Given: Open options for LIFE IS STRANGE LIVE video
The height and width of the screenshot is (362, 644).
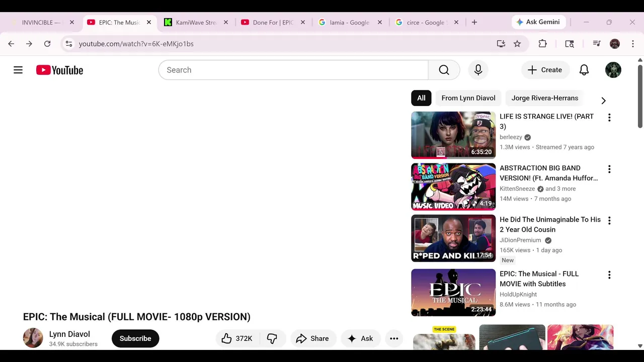Looking at the screenshot, I should [x=609, y=117].
